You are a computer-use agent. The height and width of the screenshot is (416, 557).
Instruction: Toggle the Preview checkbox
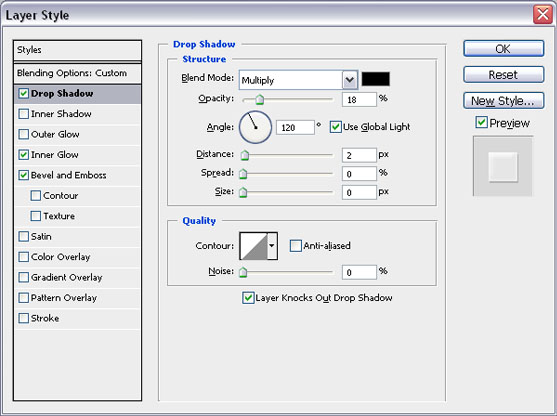[481, 123]
